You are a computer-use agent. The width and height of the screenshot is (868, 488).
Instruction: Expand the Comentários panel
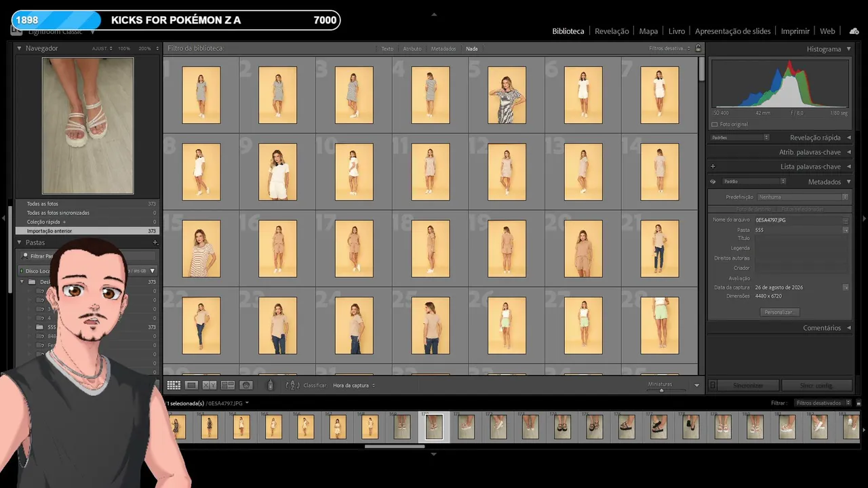tap(848, 328)
